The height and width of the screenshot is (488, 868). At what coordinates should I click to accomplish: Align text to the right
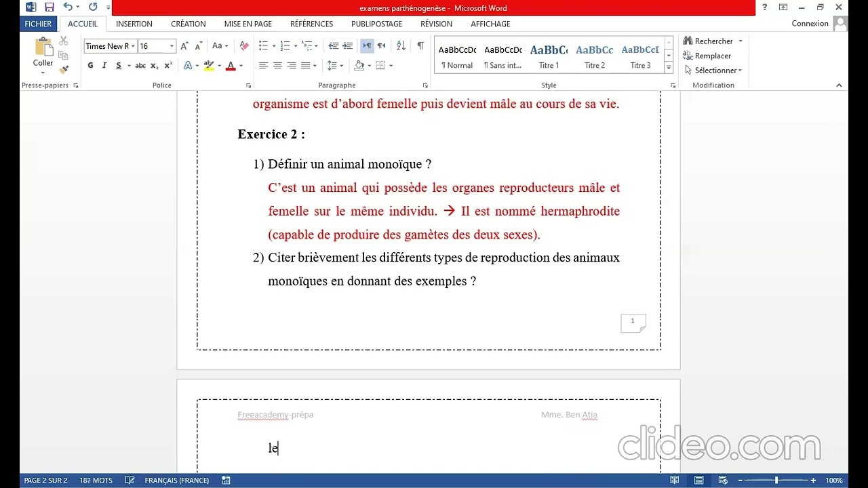tap(292, 66)
